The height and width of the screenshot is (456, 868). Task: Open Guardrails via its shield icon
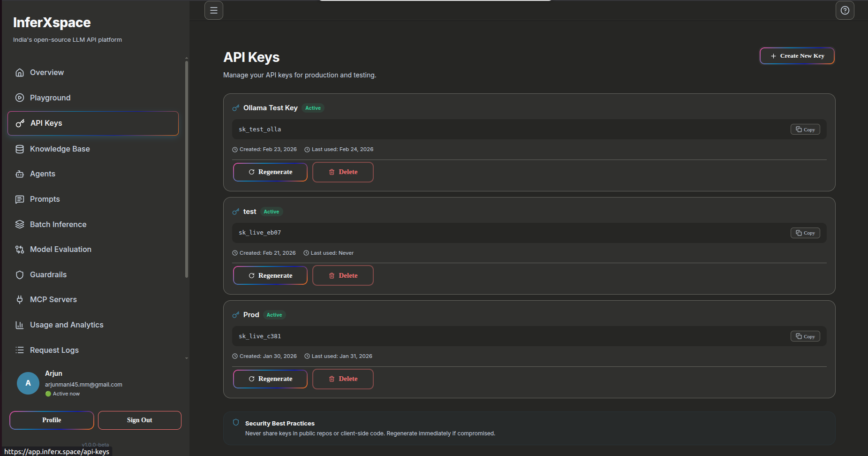(19, 274)
